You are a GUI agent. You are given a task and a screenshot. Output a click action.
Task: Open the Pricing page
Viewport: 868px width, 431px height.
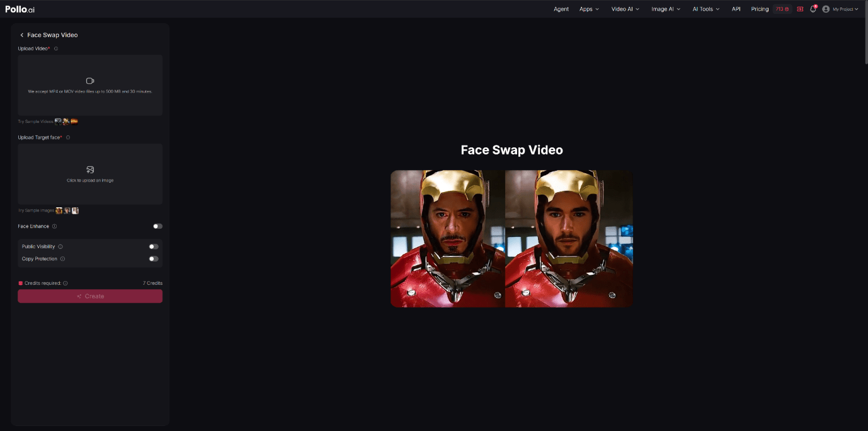tap(760, 9)
